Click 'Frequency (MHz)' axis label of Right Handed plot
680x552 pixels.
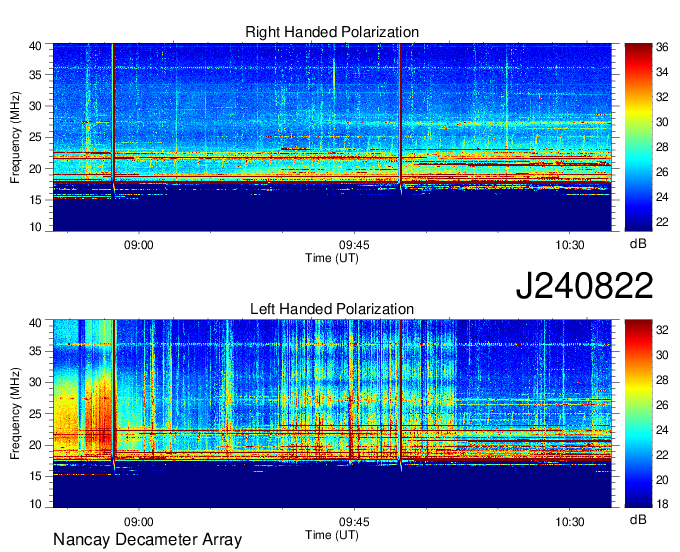click(15, 137)
